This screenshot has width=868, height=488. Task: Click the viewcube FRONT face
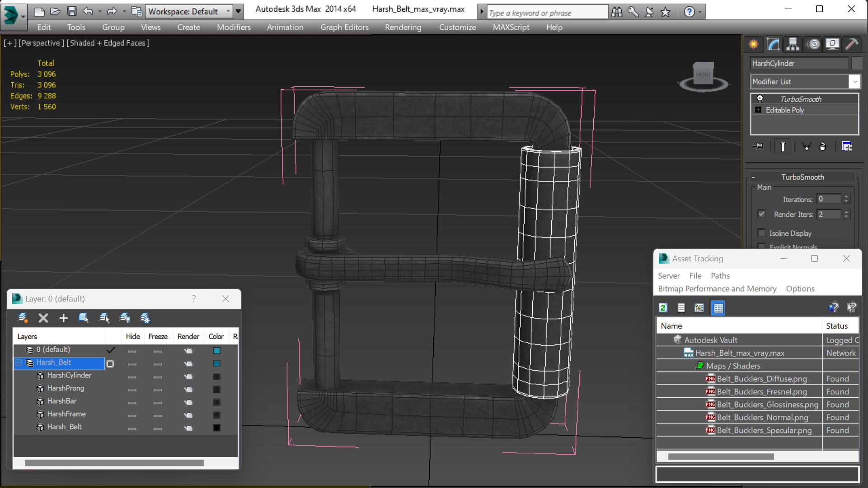[703, 74]
